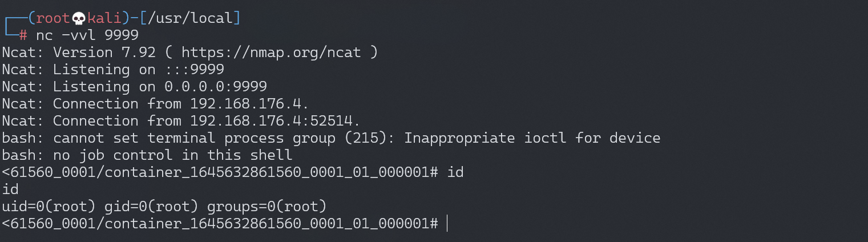Click the id command typed after the container prompt
The image size is (868, 242).
coord(455,172)
